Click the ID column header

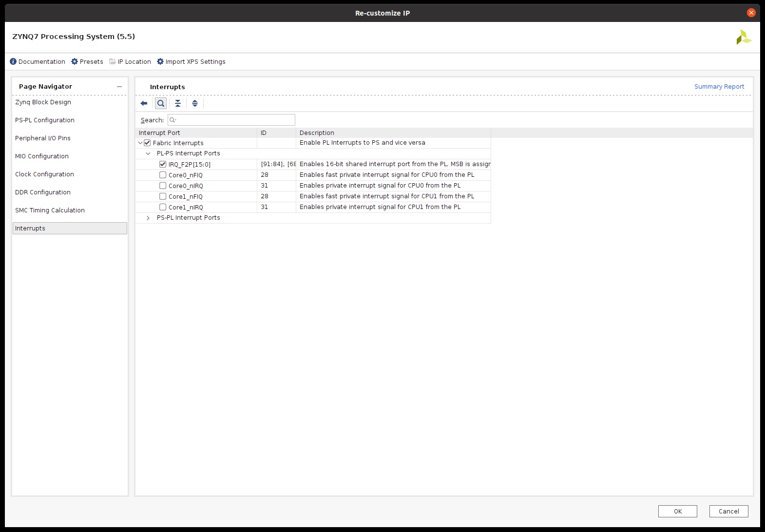point(276,133)
